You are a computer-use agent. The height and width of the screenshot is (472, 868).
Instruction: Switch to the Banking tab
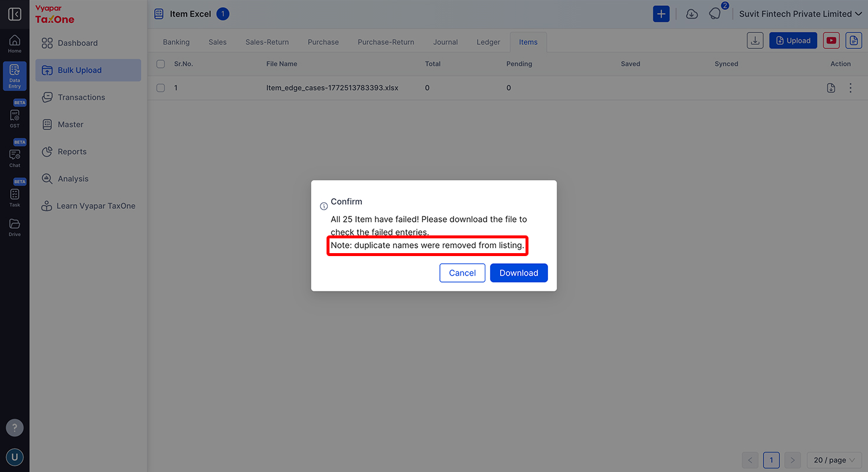click(176, 42)
